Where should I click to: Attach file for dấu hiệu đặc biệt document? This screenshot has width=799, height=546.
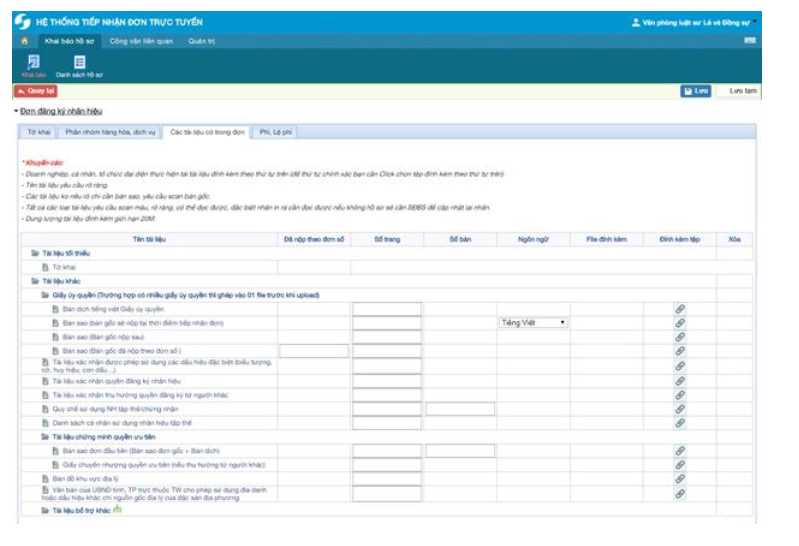point(680,366)
